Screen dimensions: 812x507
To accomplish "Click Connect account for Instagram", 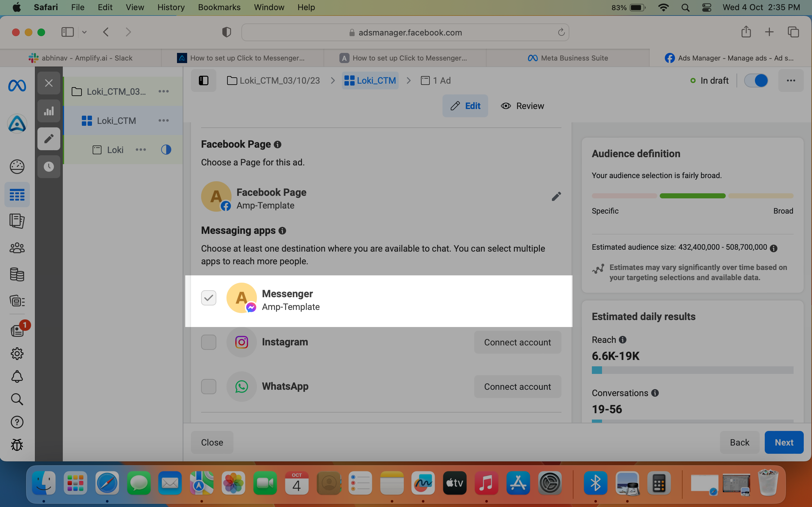I will pos(517,342).
